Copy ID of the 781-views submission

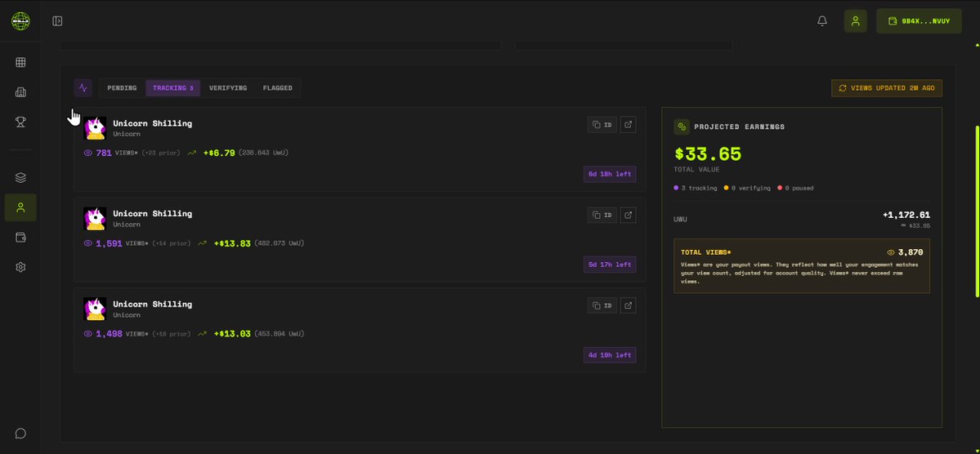point(602,125)
